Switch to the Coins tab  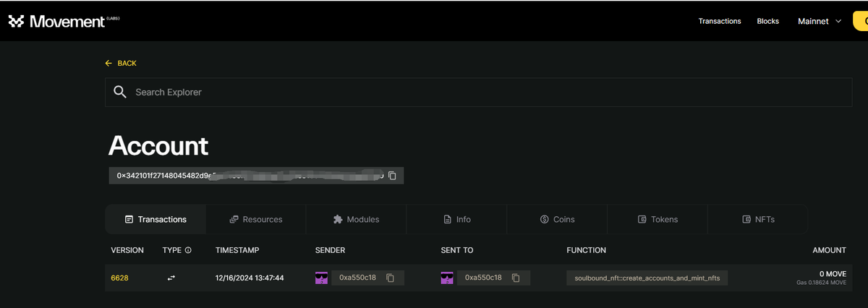pos(557,219)
